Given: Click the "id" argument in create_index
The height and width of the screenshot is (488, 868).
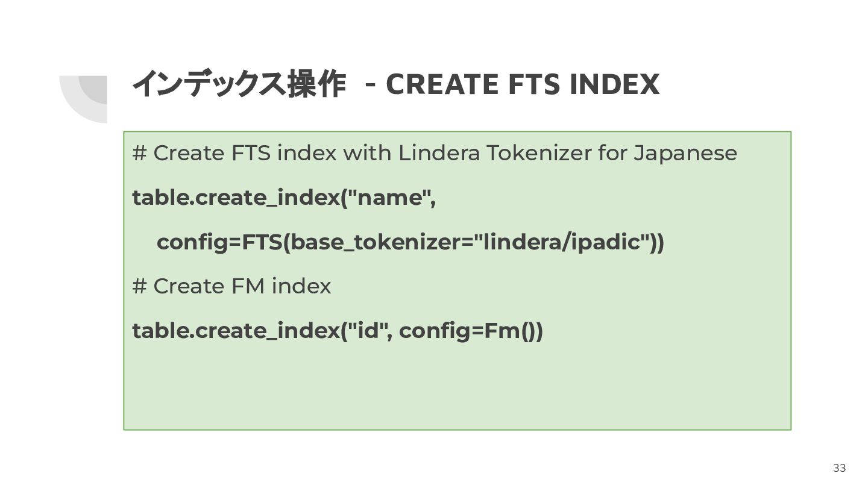Looking at the screenshot, I should pyautogui.click(x=366, y=330).
